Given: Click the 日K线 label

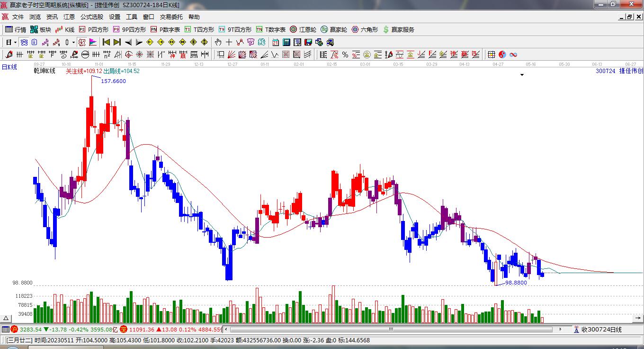Looking at the screenshot, I should (9, 67).
